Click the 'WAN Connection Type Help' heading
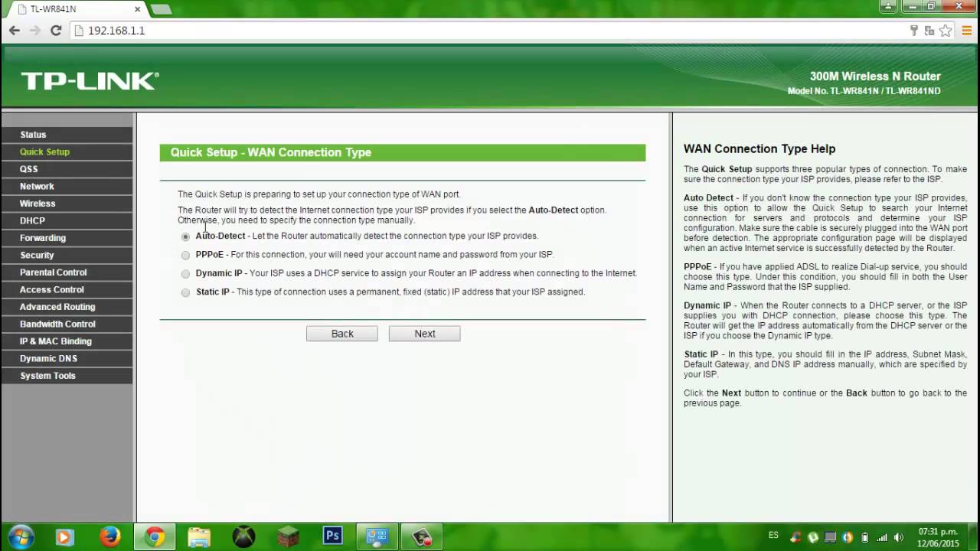980x551 pixels. [759, 149]
